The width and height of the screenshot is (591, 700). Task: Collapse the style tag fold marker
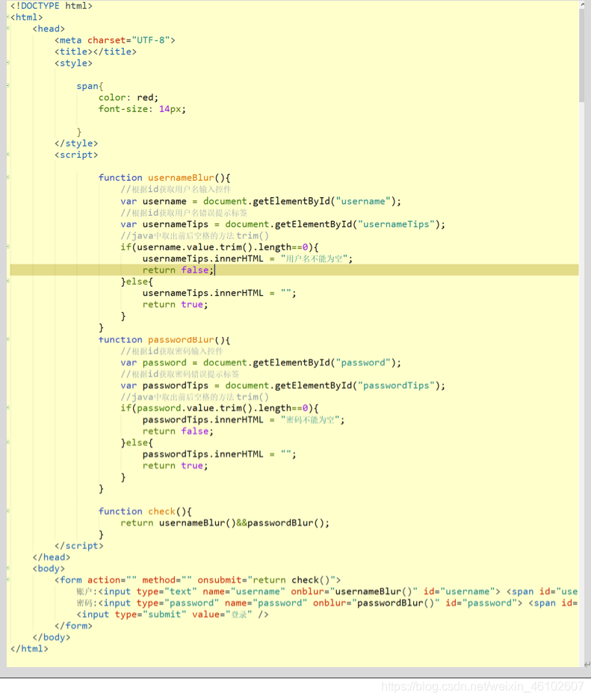coord(8,63)
